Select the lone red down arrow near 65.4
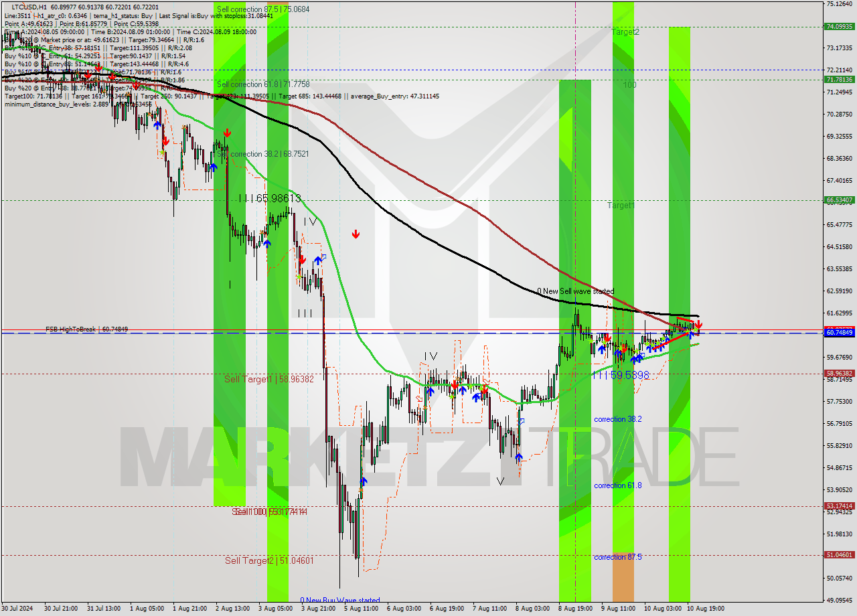This screenshot has height=616, width=857. click(356, 234)
